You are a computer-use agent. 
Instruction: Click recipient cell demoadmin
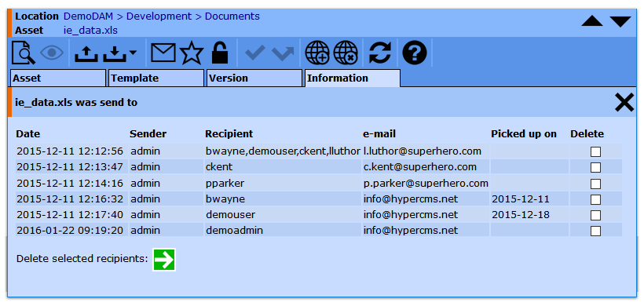[x=234, y=231]
